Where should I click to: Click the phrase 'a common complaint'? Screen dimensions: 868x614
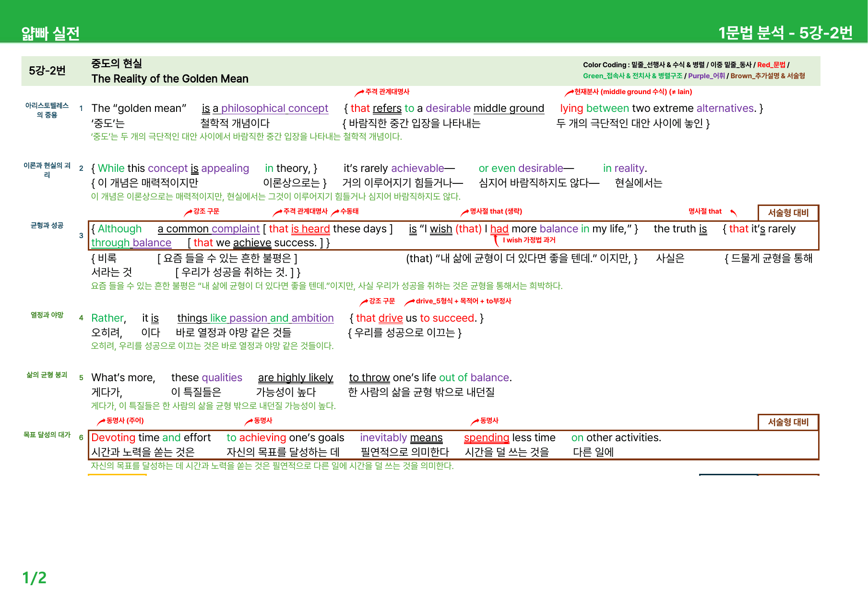[x=209, y=229]
